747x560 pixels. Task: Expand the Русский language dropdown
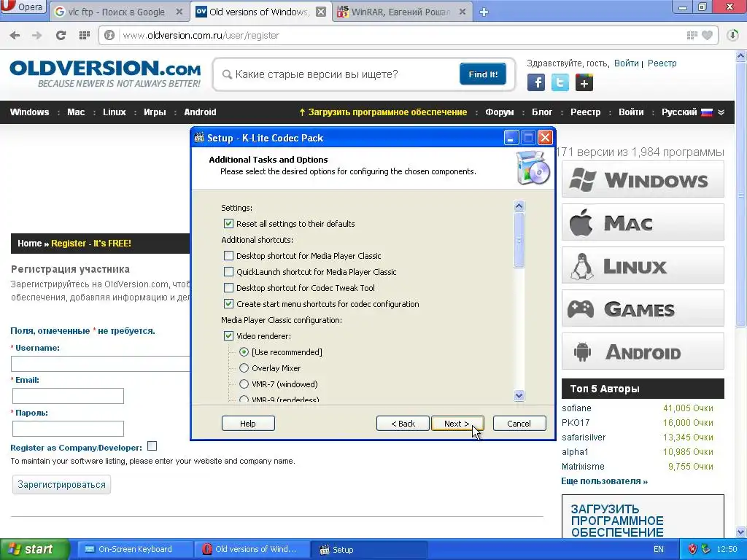click(692, 112)
